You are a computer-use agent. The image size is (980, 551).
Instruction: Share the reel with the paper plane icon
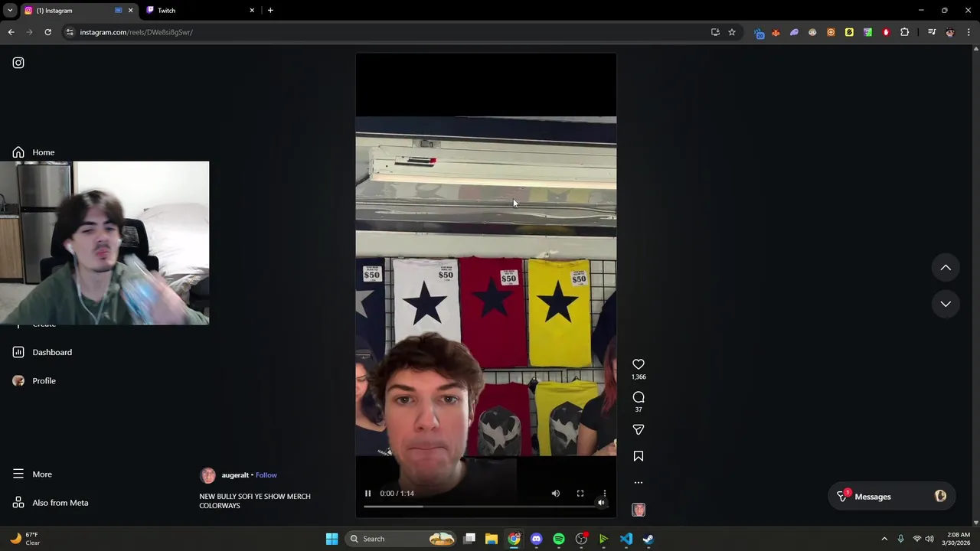[x=639, y=429]
